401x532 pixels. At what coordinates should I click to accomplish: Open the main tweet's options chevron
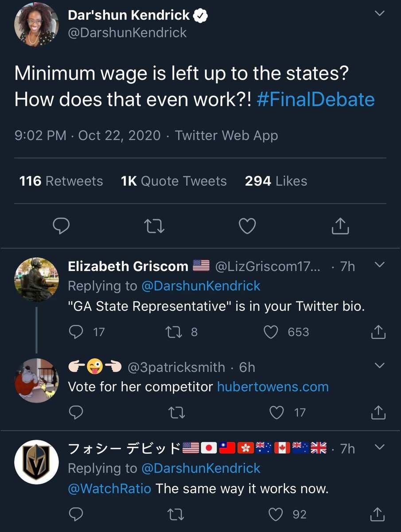[x=379, y=14]
